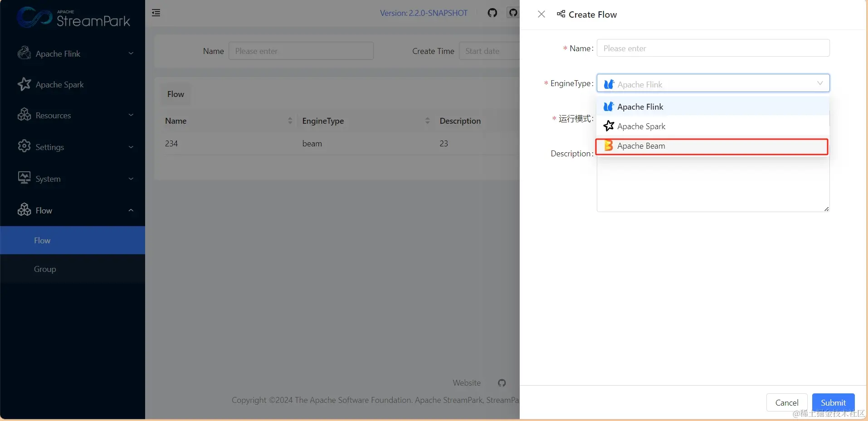Click the Apache Beam logo icon in dropdown
Image resolution: width=868 pixels, height=421 pixels.
[x=609, y=145]
